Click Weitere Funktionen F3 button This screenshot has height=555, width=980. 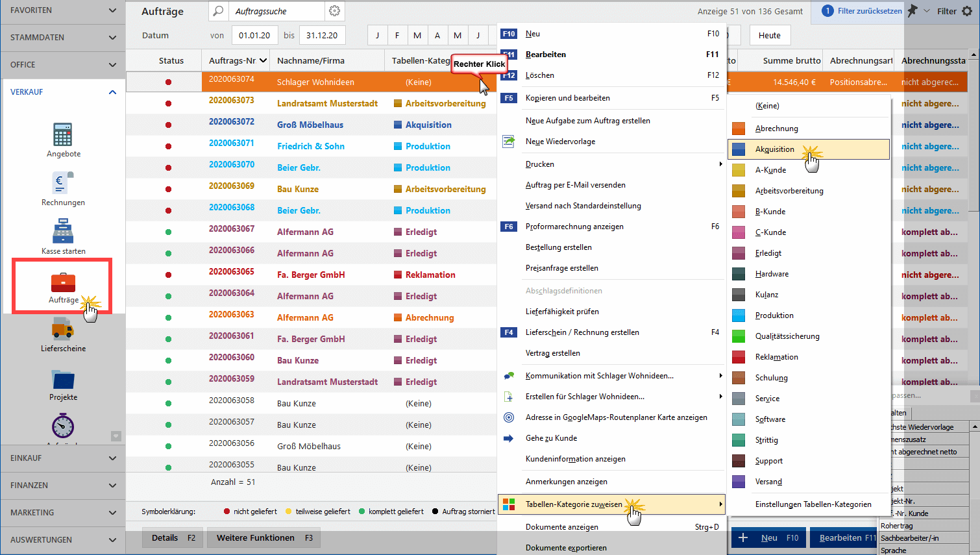pyautogui.click(x=263, y=537)
